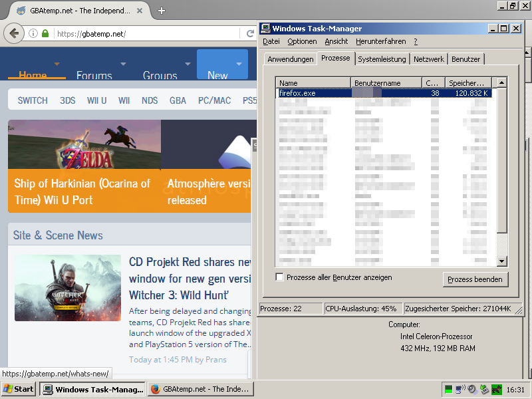Select the SWITCH category link
Image resolution: width=532 pixels, height=399 pixels.
tap(33, 100)
